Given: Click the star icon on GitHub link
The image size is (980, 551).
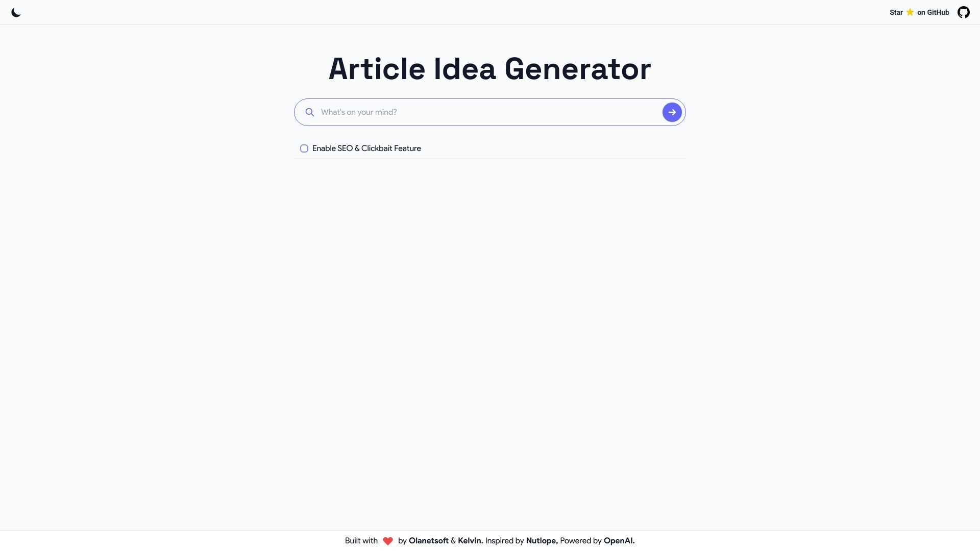Looking at the screenshot, I should click(910, 12).
